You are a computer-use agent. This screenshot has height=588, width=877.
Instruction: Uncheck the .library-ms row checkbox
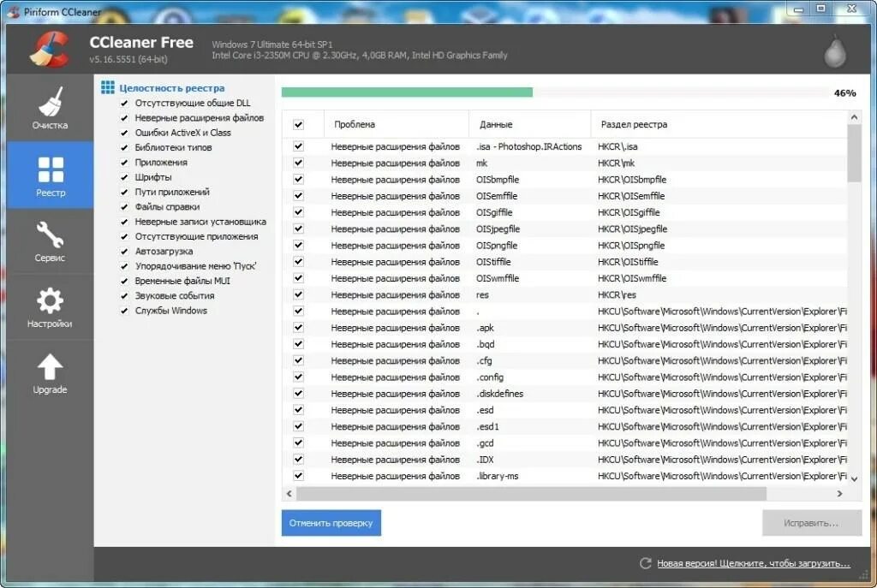(299, 476)
